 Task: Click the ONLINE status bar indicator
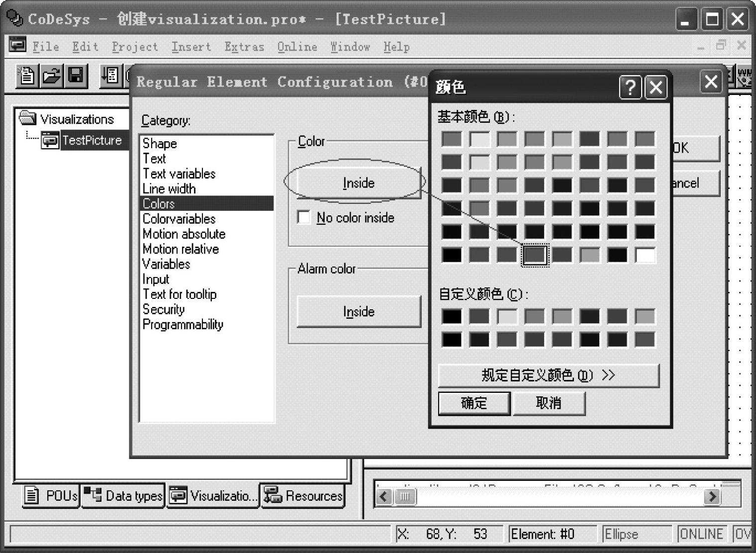coord(701,534)
